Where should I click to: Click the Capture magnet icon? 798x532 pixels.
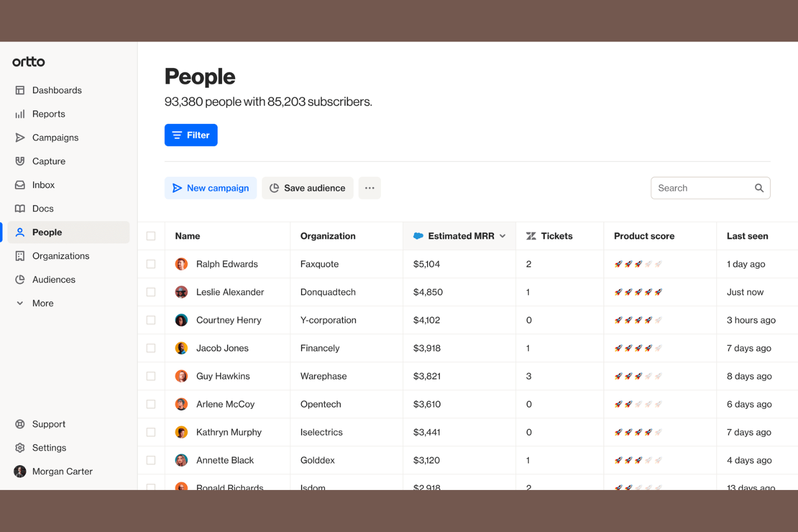[x=20, y=161]
